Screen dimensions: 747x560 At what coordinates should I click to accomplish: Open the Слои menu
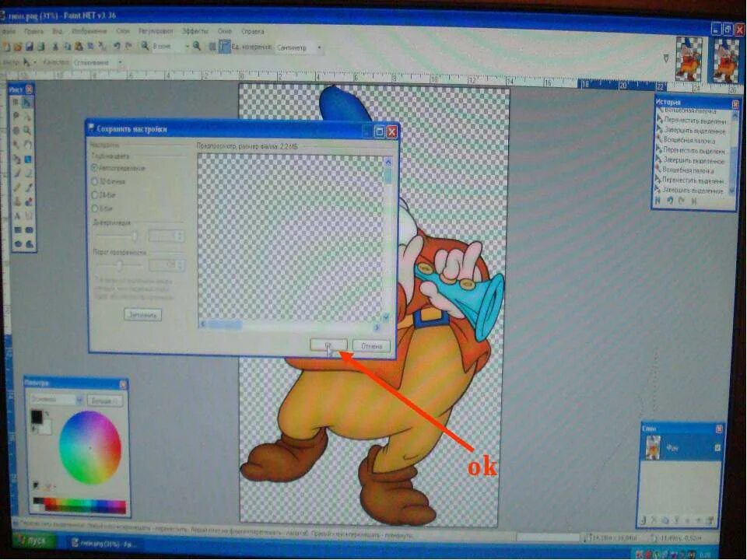pyautogui.click(x=123, y=31)
